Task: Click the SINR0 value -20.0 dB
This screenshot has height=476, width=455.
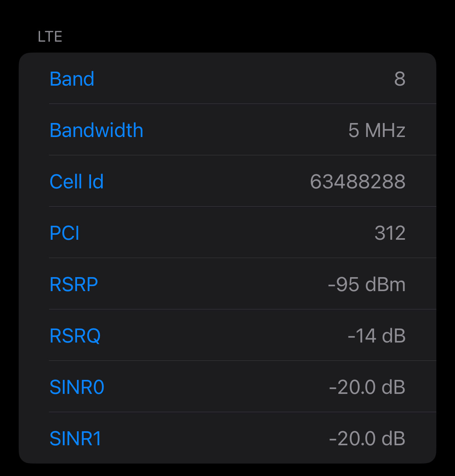Action: coord(367,387)
